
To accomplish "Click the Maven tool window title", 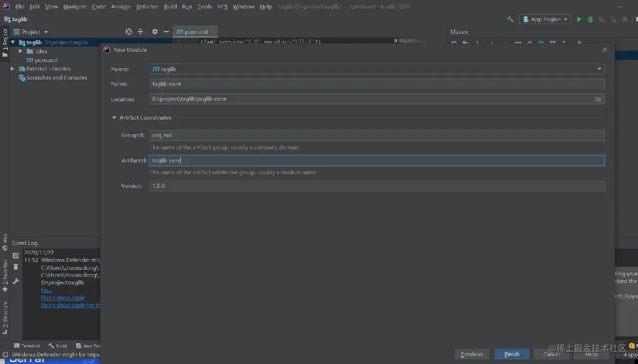I will coord(459,32).
